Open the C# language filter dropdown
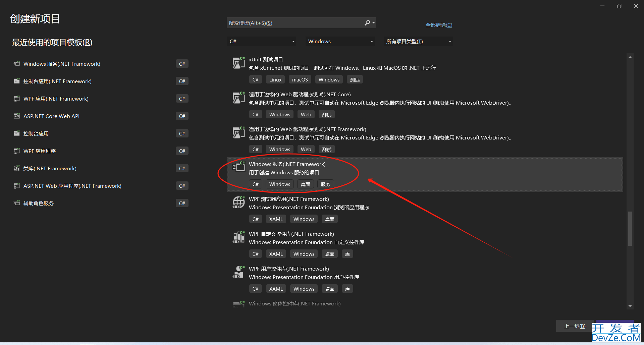Viewport: 644px width, 345px height. [x=262, y=41]
